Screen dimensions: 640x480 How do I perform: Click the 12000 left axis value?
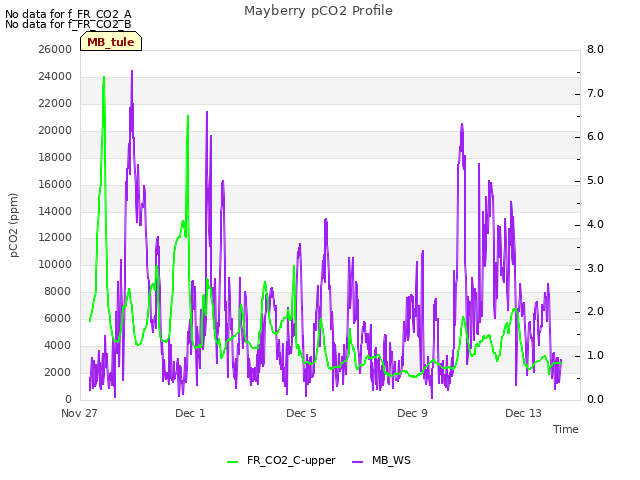pyautogui.click(x=55, y=237)
